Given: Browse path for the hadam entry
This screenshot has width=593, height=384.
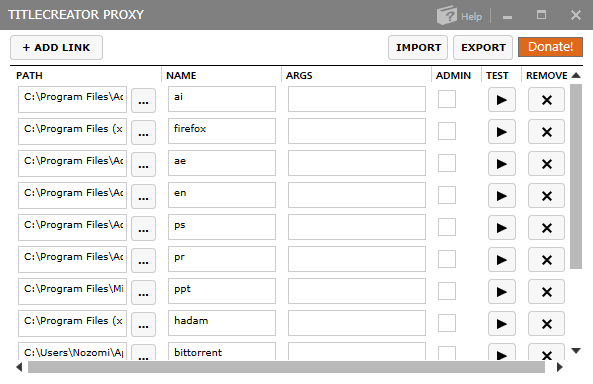Looking at the screenshot, I should (143, 324).
